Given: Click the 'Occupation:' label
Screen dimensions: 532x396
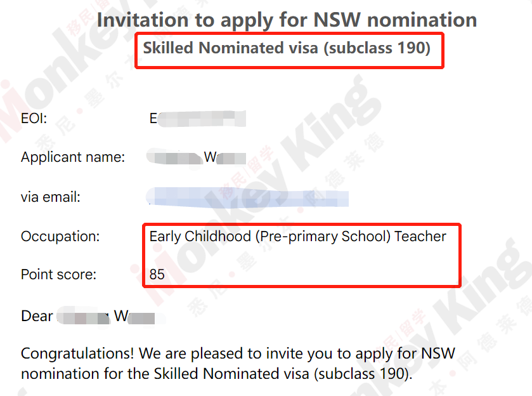Looking at the screenshot, I should pyautogui.click(x=60, y=236).
